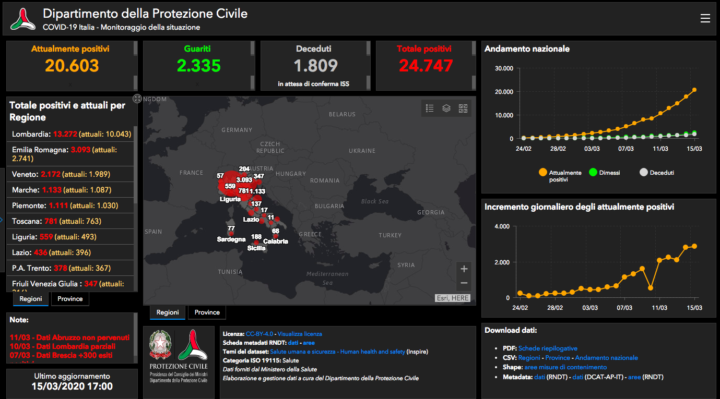
Task: Click the circular icon at map corner
Action: [x=137, y=98]
